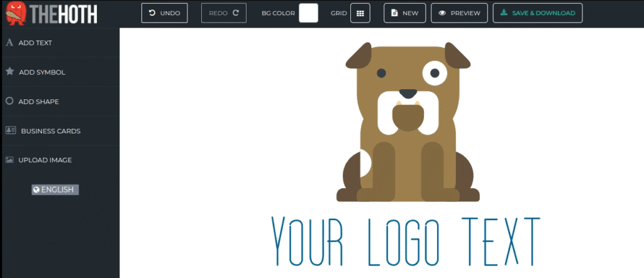Open the English language dropdown
The height and width of the screenshot is (278, 644).
coord(55,189)
